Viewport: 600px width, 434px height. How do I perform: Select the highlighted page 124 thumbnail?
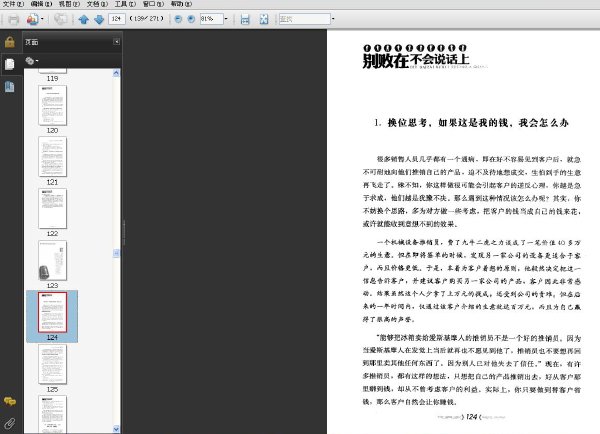coord(52,312)
